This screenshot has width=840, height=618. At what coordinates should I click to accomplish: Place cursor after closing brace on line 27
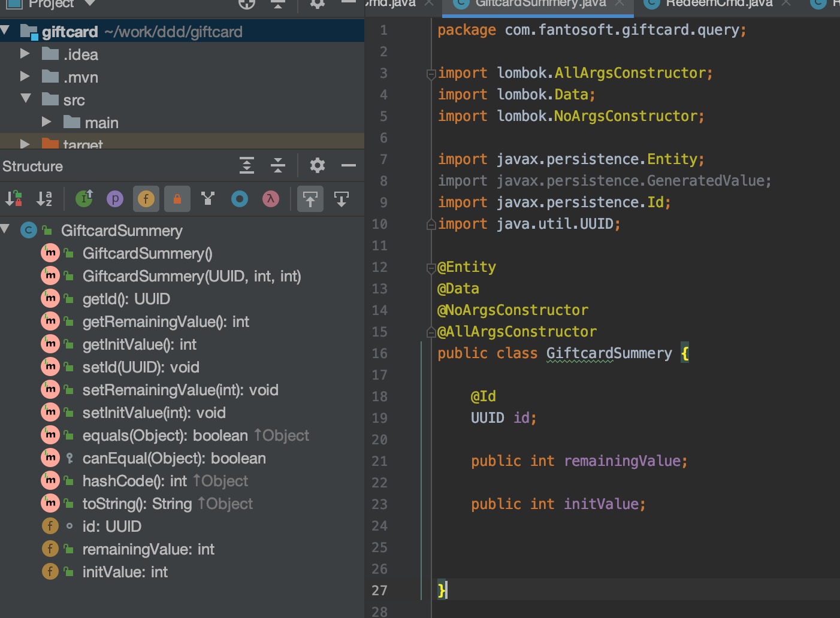pyautogui.click(x=447, y=590)
